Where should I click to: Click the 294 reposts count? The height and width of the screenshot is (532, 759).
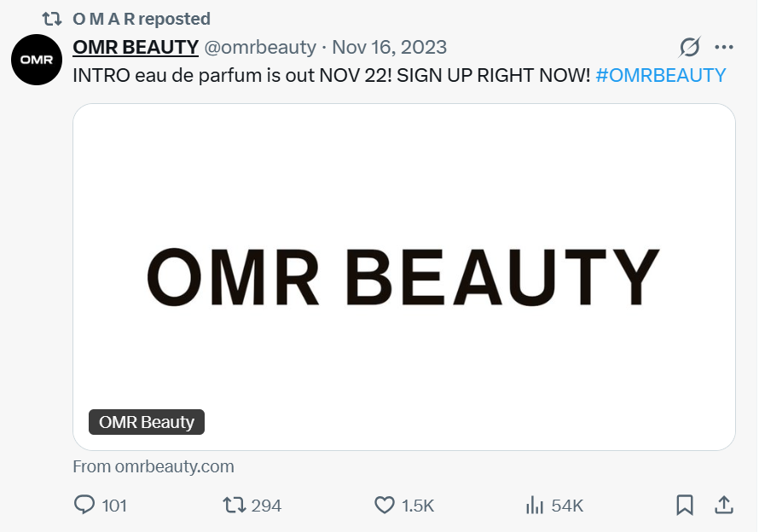pos(266,506)
